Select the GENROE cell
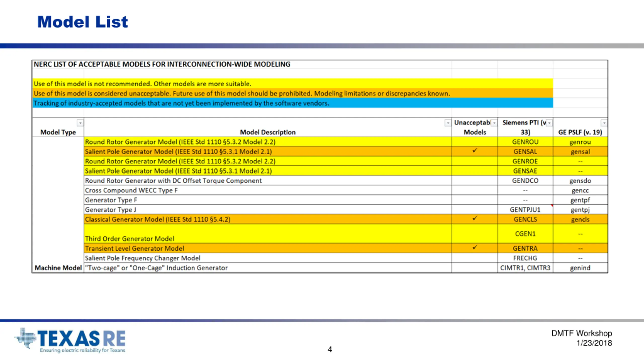 click(525, 161)
